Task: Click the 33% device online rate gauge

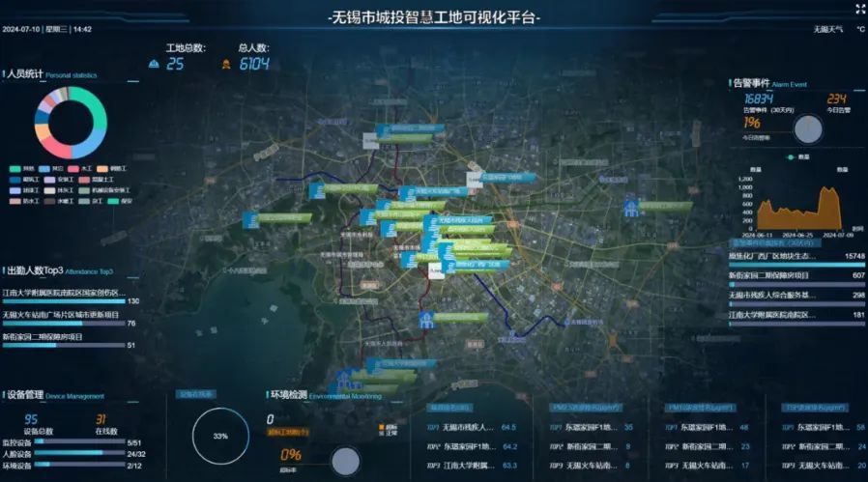Action: point(220,436)
